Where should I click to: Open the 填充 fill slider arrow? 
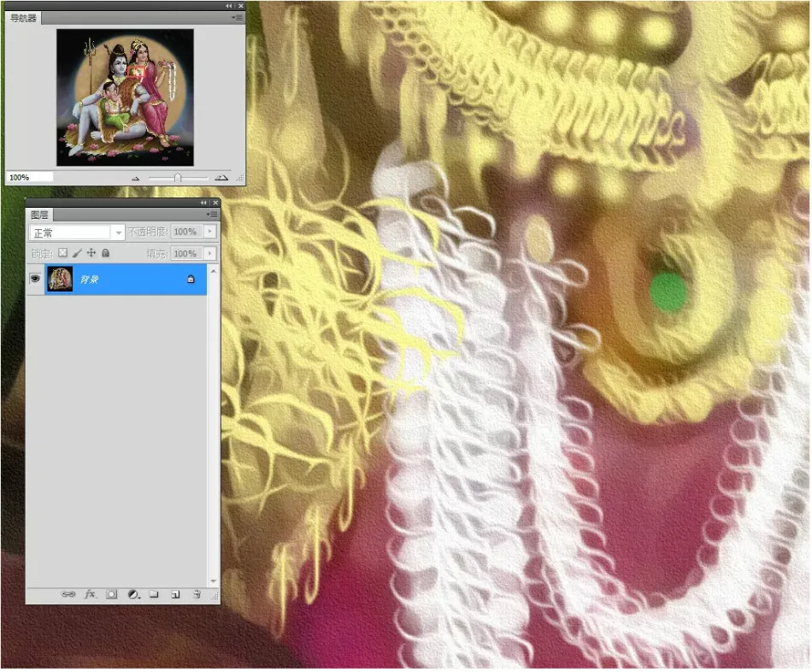pos(209,253)
